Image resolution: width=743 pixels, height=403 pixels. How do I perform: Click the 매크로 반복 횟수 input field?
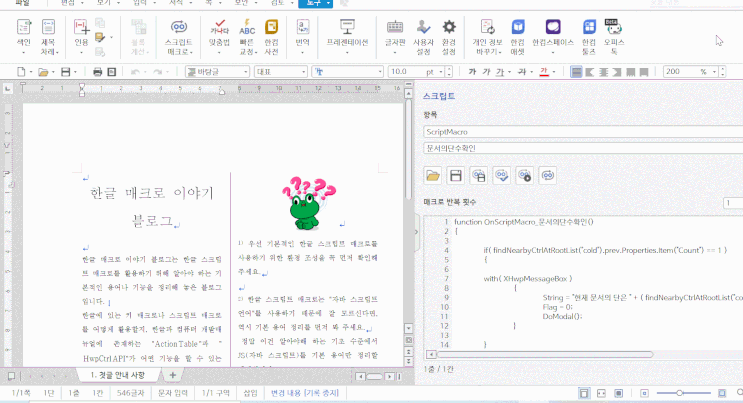pyautogui.click(x=733, y=202)
